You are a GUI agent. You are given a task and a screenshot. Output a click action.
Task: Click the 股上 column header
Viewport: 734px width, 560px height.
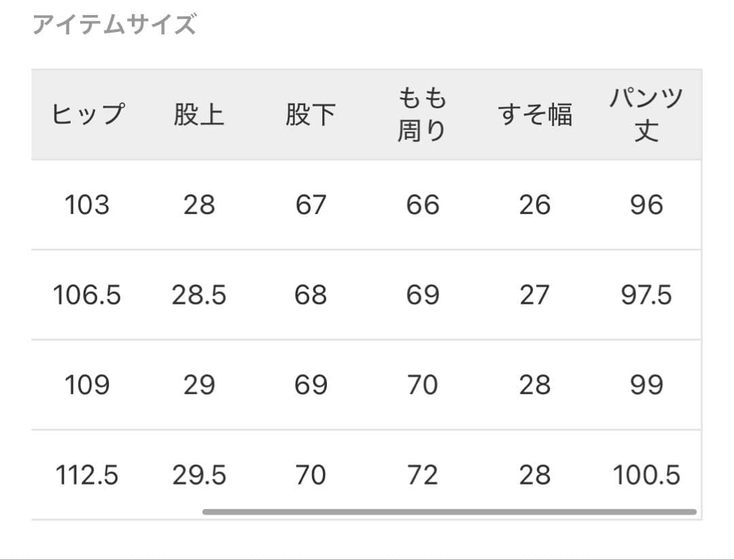pos(198,114)
